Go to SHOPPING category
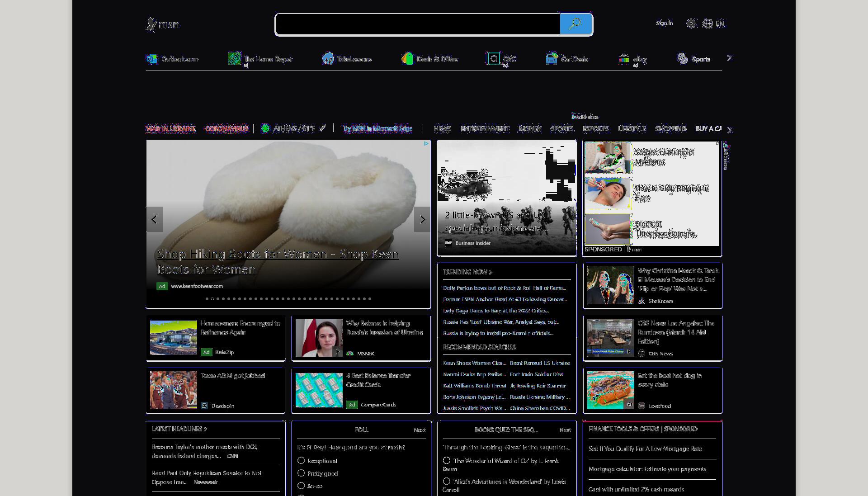 (670, 129)
